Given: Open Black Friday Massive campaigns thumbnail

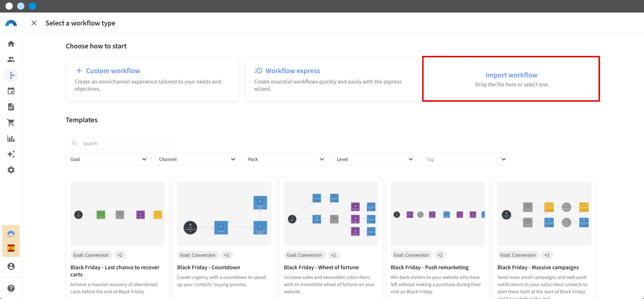Looking at the screenshot, I should pos(544,214).
